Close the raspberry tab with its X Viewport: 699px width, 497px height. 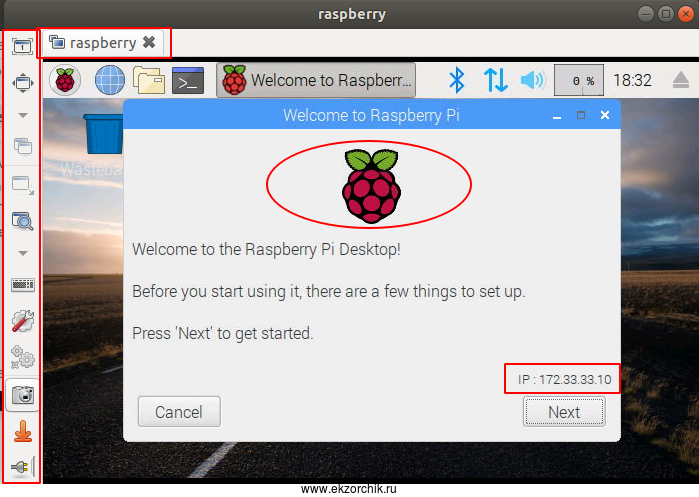point(149,42)
